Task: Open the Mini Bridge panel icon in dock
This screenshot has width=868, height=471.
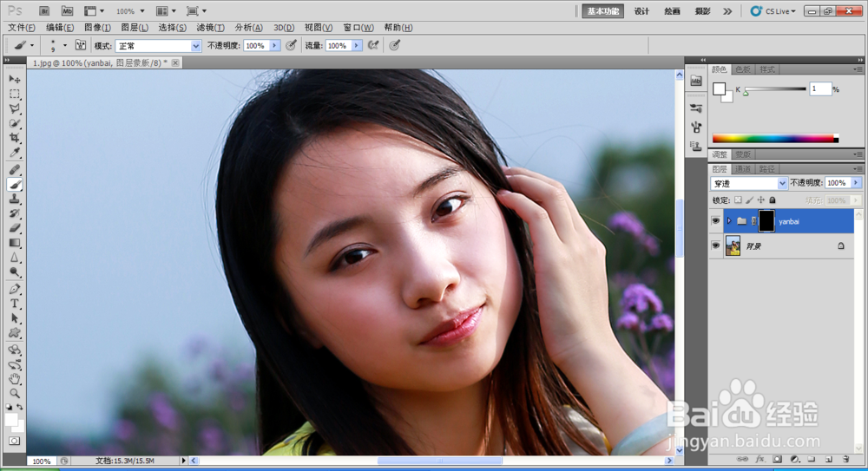Action: click(x=696, y=81)
